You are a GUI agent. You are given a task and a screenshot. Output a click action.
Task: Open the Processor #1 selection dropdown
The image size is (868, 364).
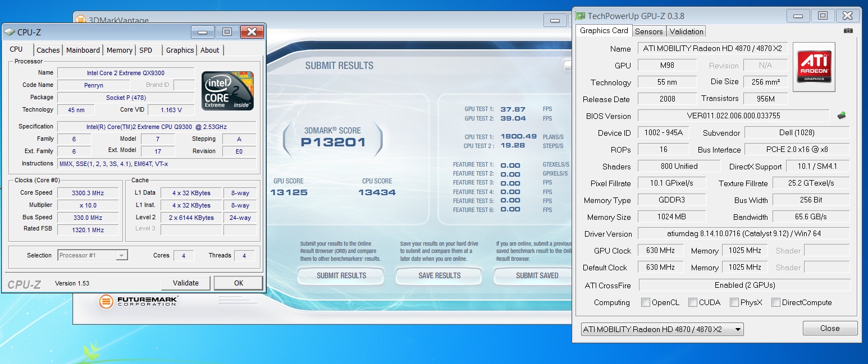click(93, 255)
